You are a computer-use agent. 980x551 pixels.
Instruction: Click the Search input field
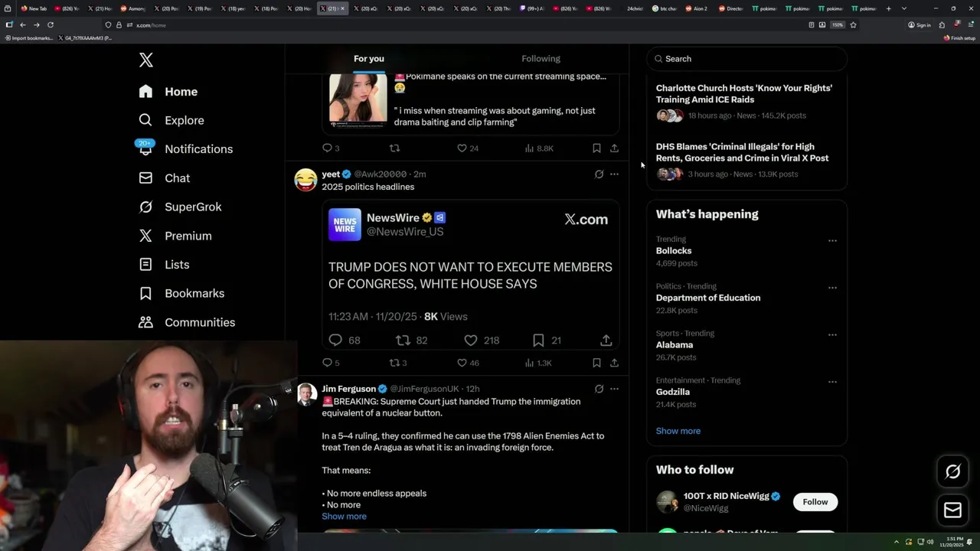746,59
